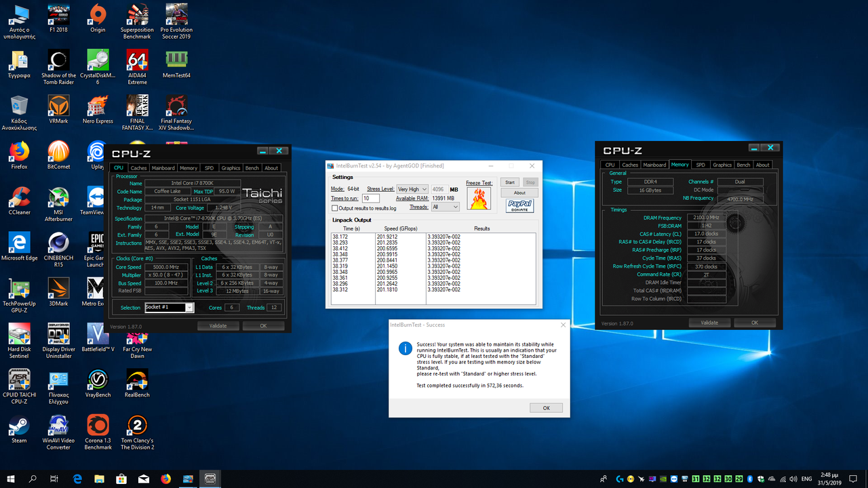
Task: Open Microsoft Store from the taskbar
Action: tap(122, 479)
